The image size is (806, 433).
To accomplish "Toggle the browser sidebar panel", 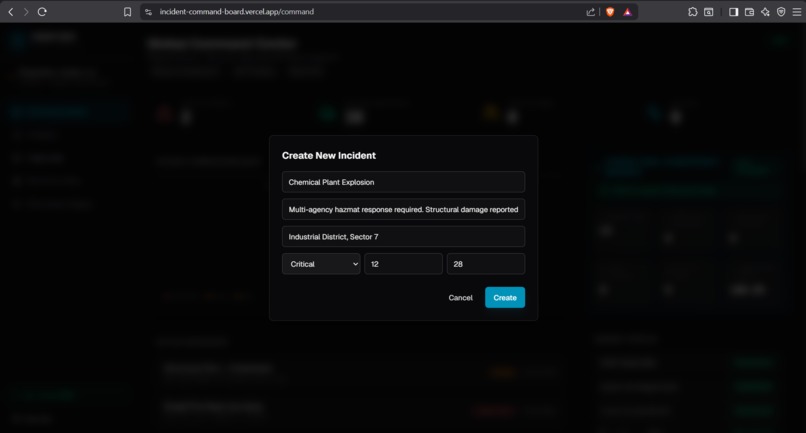I will coord(734,12).
